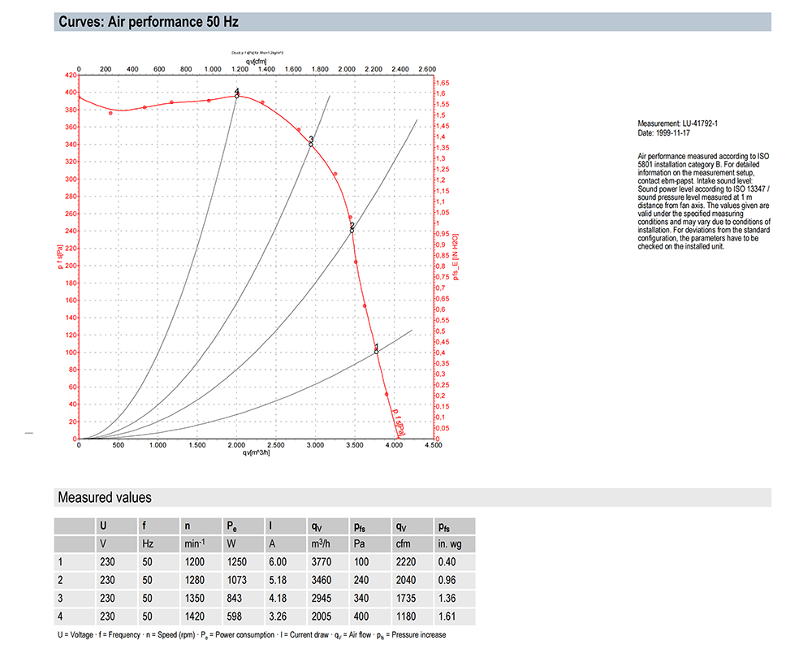This screenshot has width=812, height=662.
Task: Select the 'Measured values' section heading
Action: [x=105, y=497]
